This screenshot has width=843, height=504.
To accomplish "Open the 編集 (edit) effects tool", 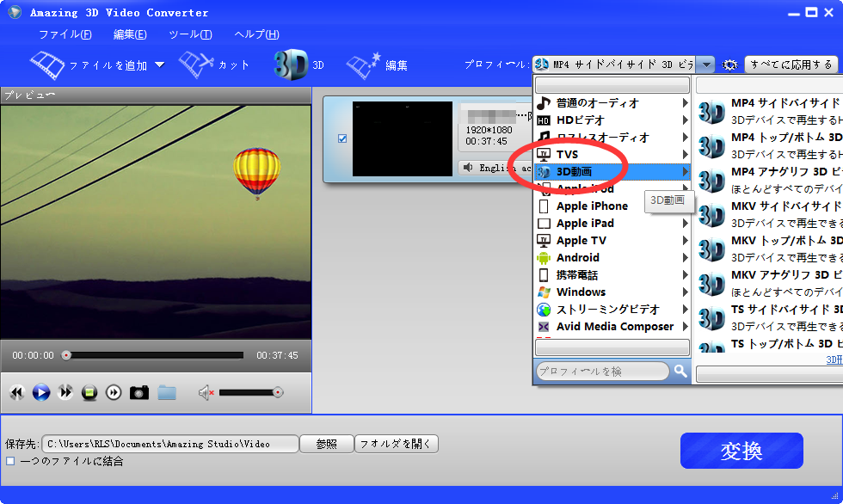I will click(376, 65).
